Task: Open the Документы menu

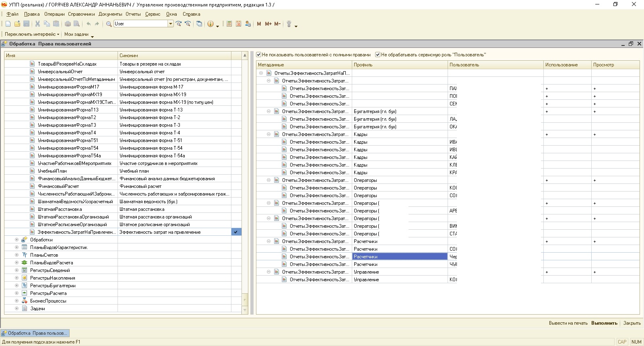Action: (110, 14)
